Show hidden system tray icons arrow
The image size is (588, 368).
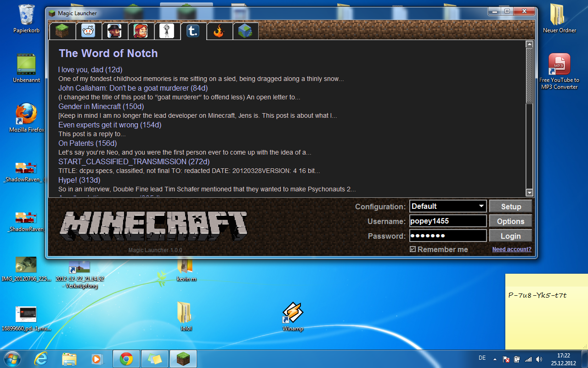point(495,359)
